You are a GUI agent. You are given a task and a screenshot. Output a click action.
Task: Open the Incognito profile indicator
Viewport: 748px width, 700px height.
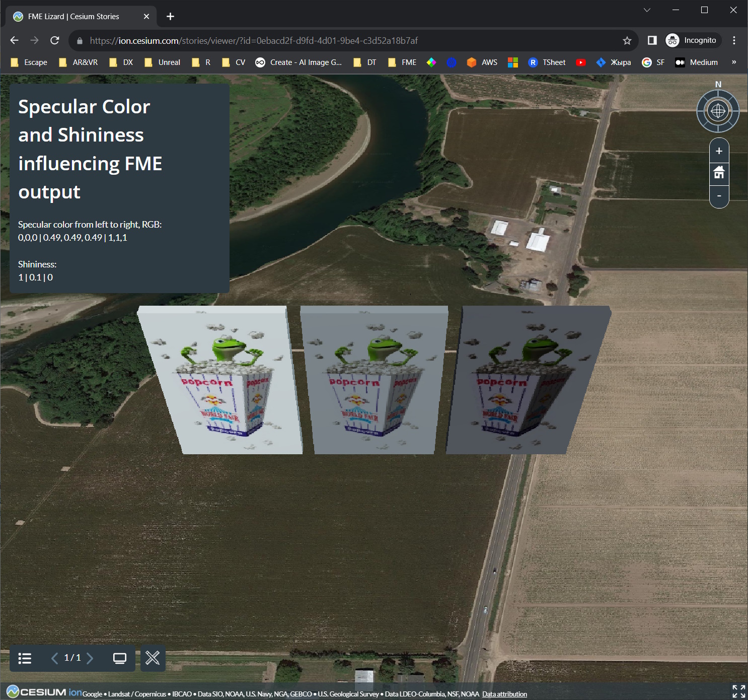[693, 40]
